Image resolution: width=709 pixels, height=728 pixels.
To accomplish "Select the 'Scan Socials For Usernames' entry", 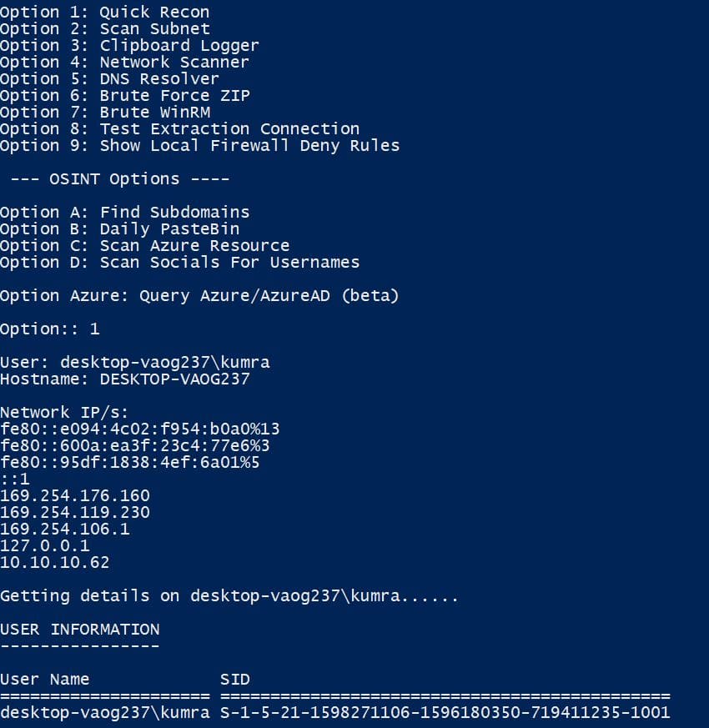I will 179,263.
